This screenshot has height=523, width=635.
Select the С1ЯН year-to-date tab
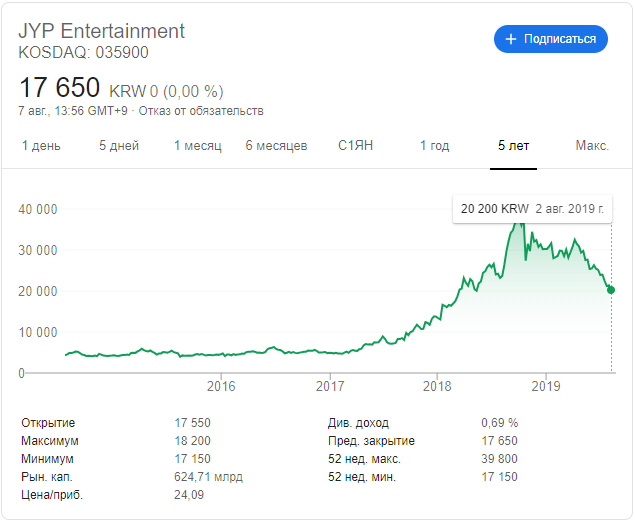tap(355, 146)
